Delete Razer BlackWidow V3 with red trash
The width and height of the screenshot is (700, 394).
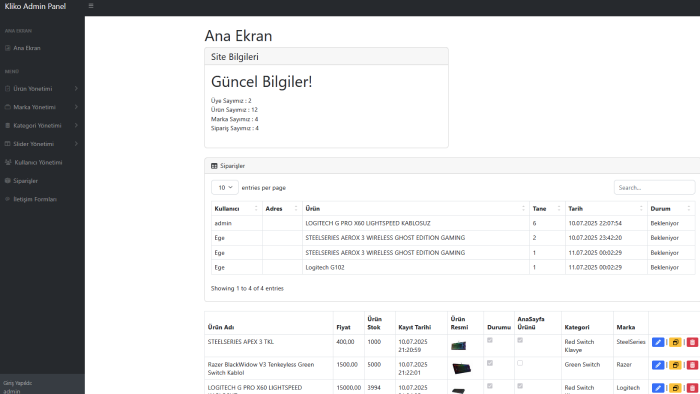[x=692, y=365]
